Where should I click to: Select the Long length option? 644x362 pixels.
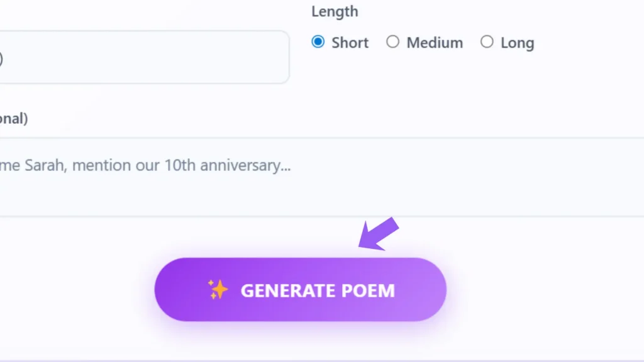click(487, 42)
